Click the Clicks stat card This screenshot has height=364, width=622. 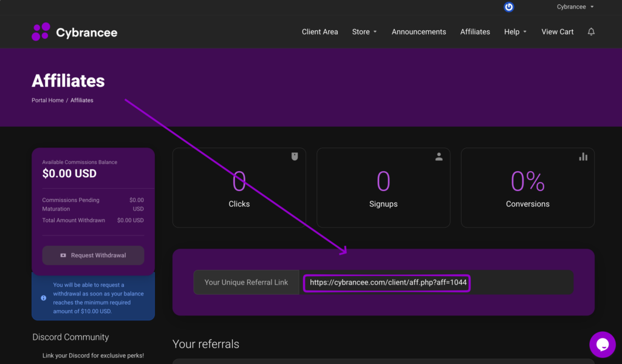239,187
